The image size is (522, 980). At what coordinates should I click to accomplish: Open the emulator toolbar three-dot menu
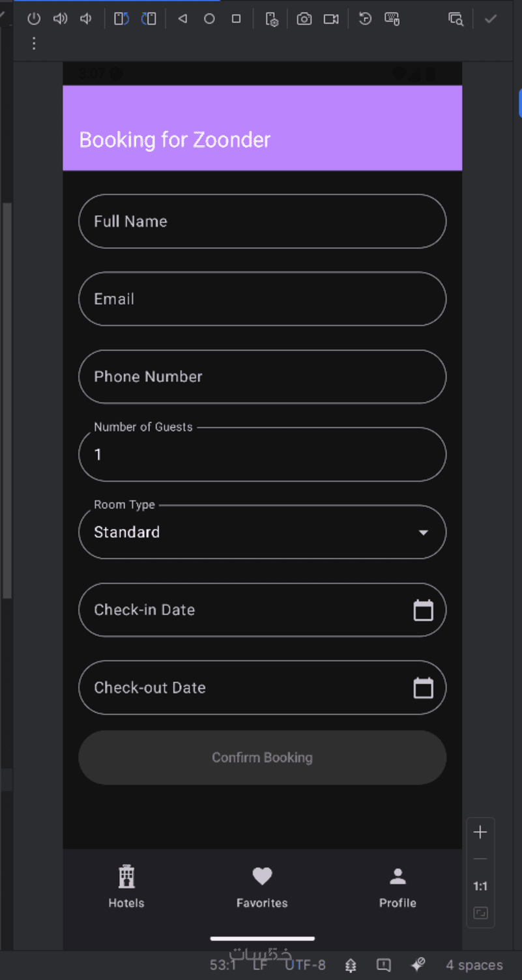click(x=34, y=44)
